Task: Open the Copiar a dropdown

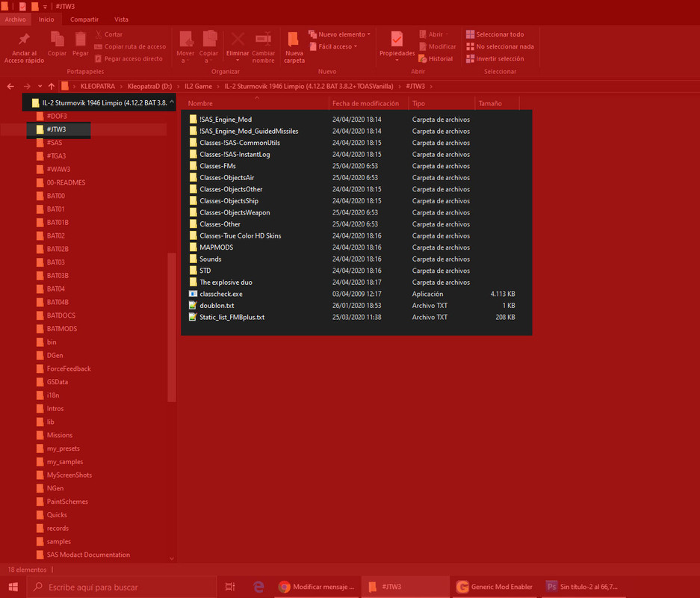Action: tap(208, 47)
